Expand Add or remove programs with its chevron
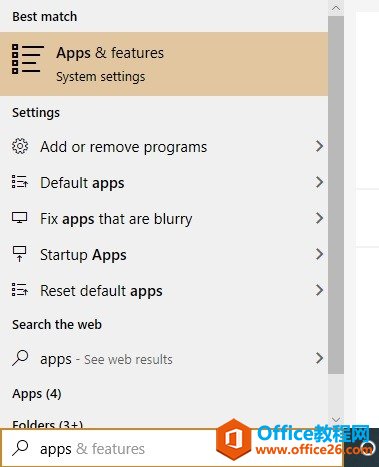Viewport: 379px width, 467px height. point(319,146)
